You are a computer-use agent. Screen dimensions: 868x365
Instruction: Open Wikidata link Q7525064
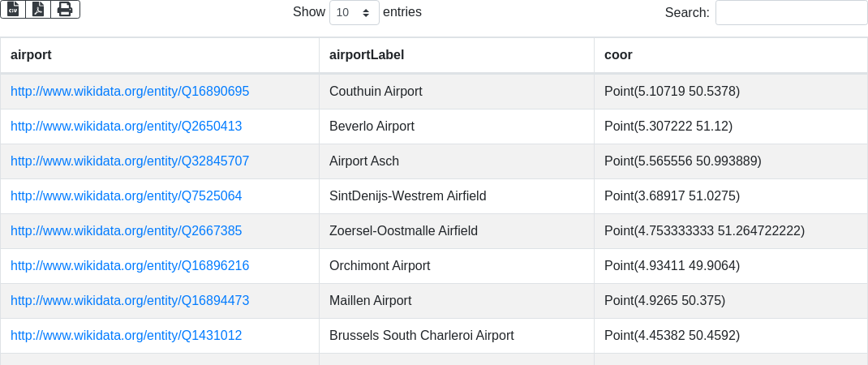[x=126, y=196]
